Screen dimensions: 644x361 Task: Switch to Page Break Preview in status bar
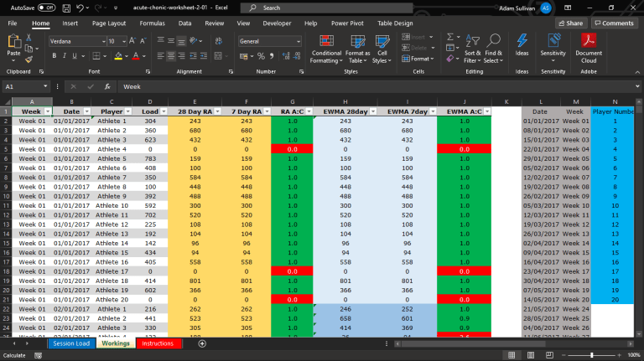pos(549,355)
